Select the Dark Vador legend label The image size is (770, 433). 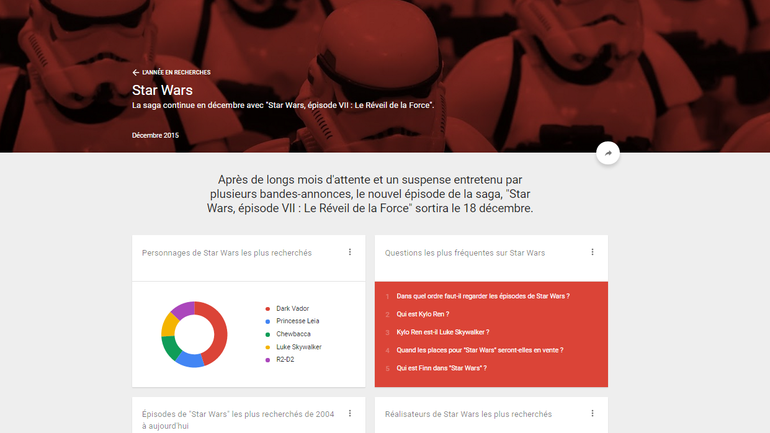click(x=293, y=309)
